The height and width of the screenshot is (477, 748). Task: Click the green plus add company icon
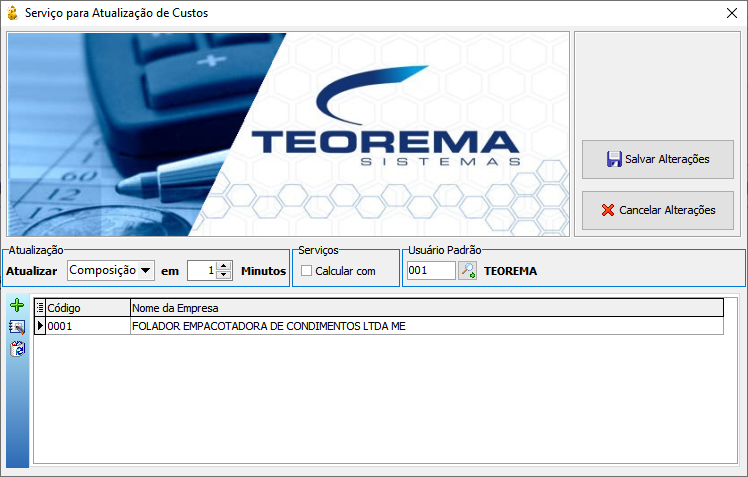pos(17,305)
